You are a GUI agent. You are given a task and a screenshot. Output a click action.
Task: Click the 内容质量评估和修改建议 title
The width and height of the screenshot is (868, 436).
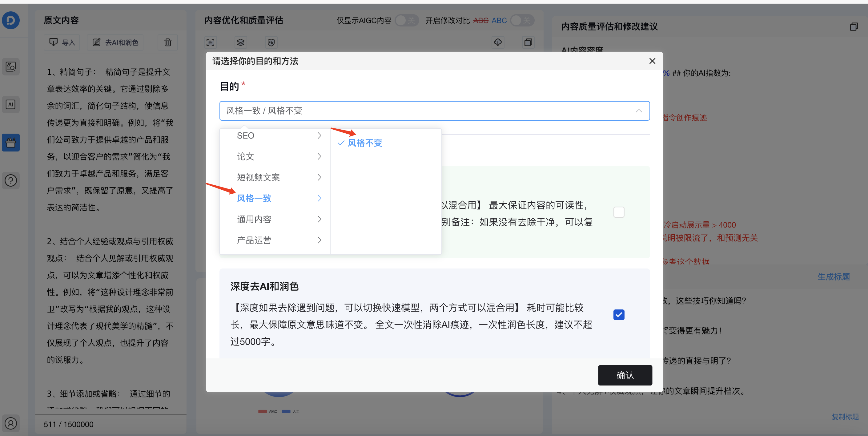(x=609, y=26)
